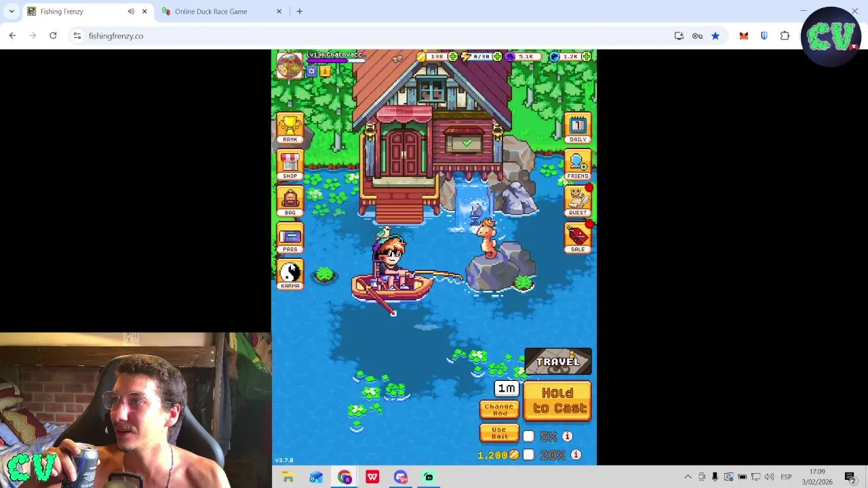Open the Bag inventory icon

290,201
